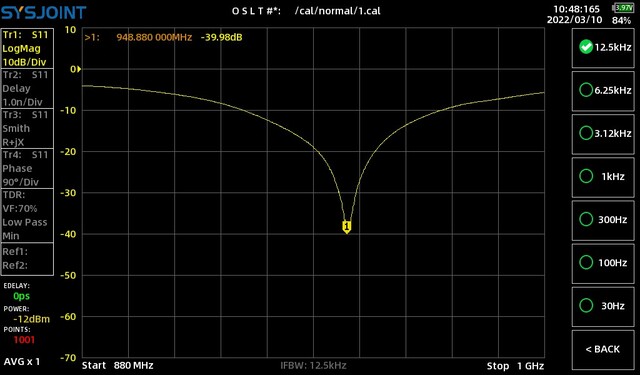Set IF bandwidth to 1kHz
The width and height of the screenshot is (640, 375).
coord(603,177)
